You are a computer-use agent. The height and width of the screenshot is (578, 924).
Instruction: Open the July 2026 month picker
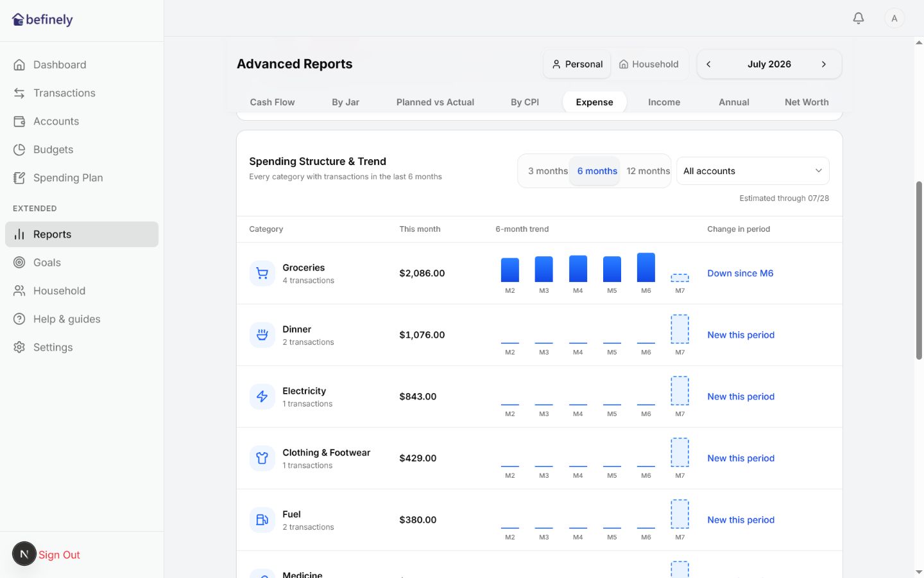coord(769,64)
